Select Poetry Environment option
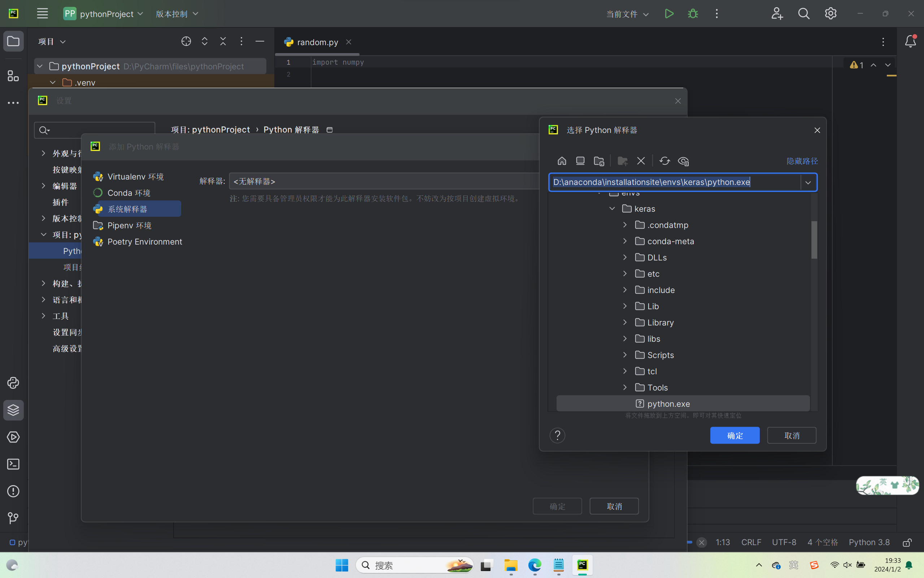This screenshot has width=924, height=578. (x=138, y=242)
